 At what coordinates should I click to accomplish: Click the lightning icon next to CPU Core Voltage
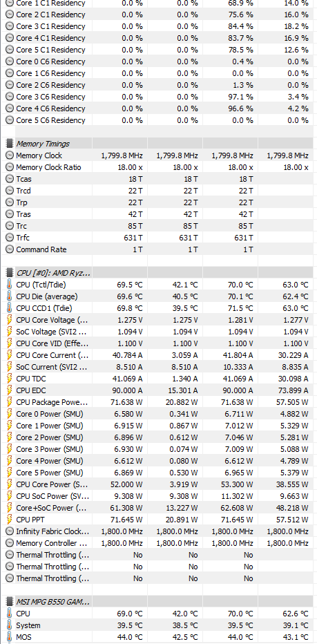pyautogui.click(x=10, y=320)
